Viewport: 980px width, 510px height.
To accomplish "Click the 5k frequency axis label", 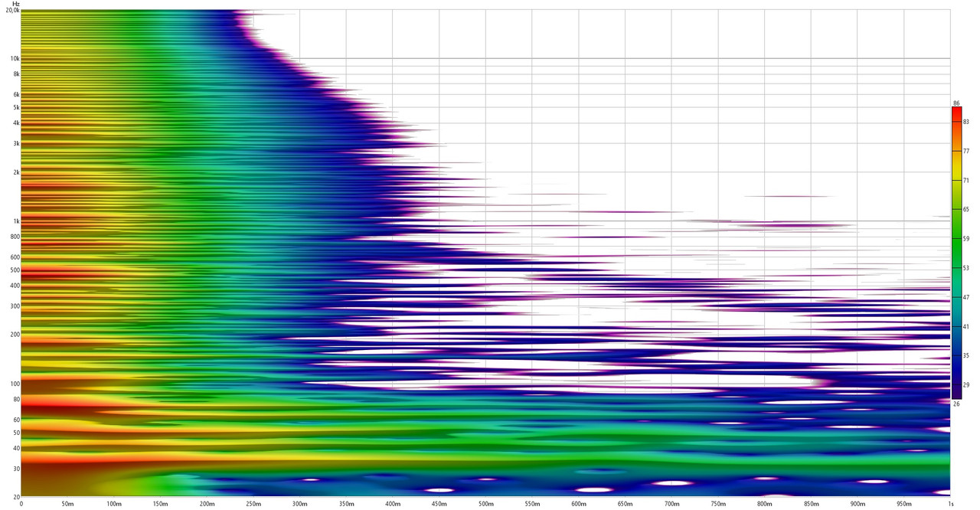I will pos(16,107).
